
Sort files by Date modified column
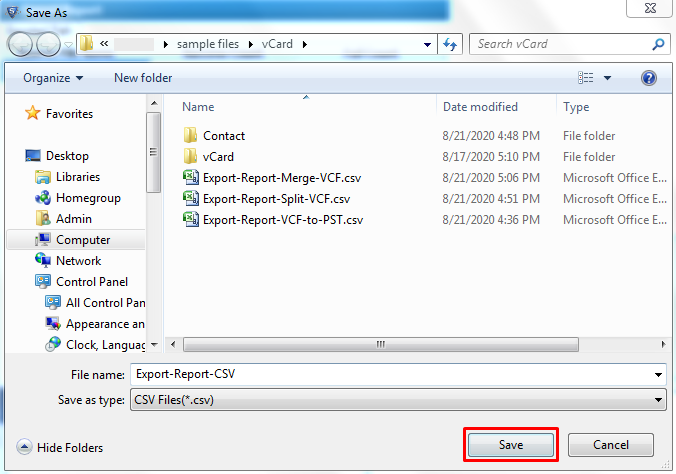480,107
